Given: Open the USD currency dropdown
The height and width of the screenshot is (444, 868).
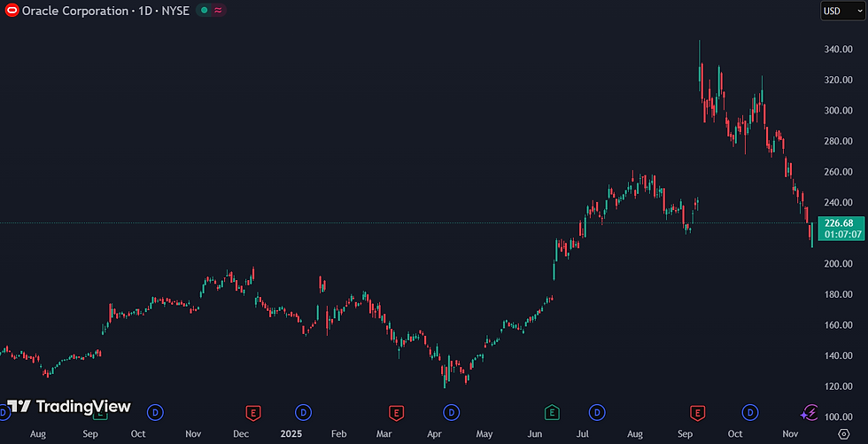Looking at the screenshot, I should pyautogui.click(x=842, y=10).
